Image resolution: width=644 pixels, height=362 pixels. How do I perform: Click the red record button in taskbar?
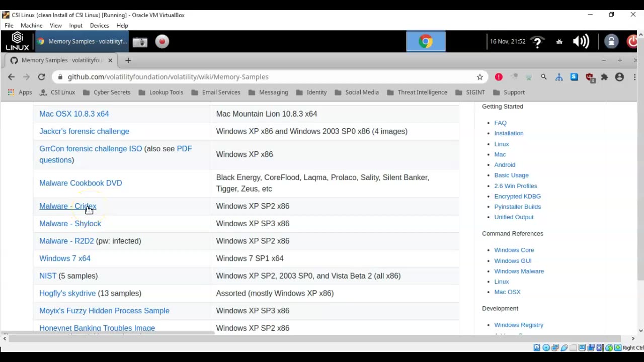162,41
